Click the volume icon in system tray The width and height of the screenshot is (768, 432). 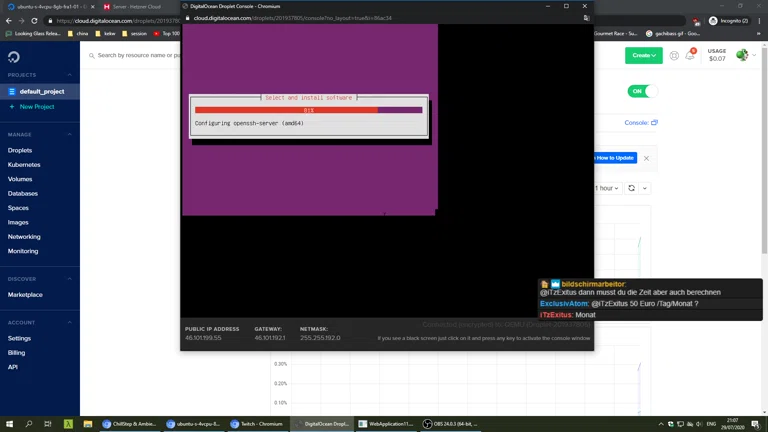pos(699,424)
